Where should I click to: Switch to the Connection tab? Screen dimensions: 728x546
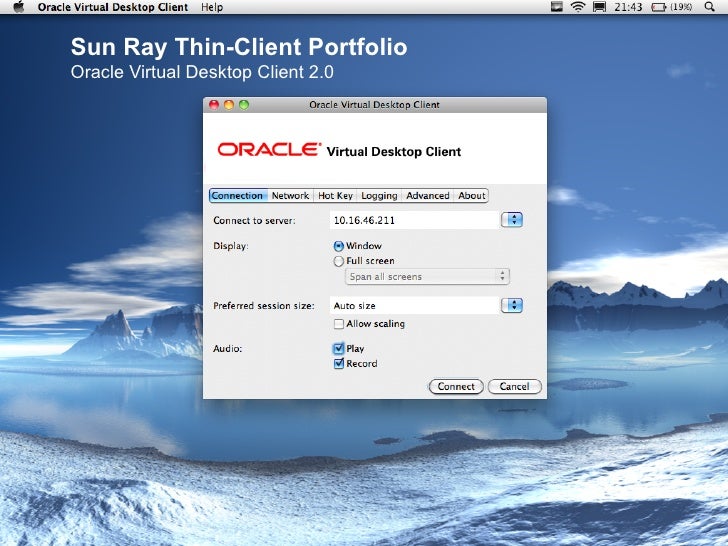pos(238,195)
